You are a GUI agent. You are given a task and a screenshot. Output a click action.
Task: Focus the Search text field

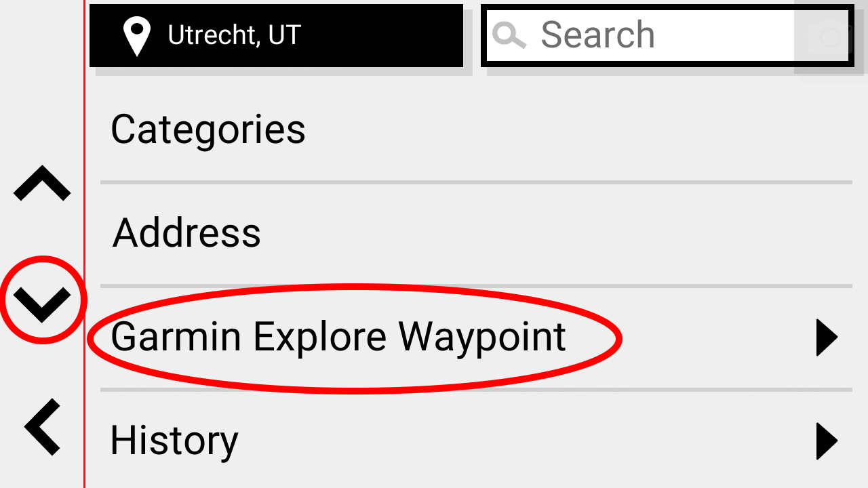coord(667,36)
